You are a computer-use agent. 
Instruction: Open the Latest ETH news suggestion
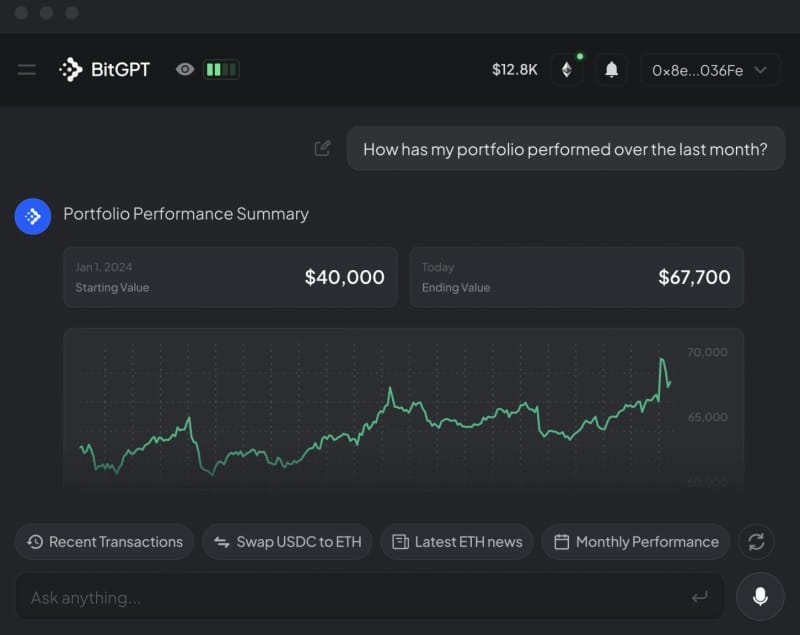click(456, 541)
